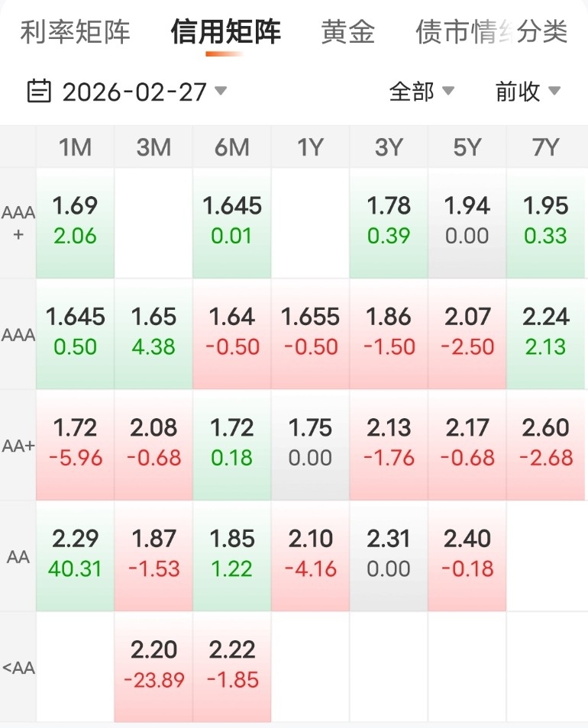
Task: Expand the 全部 filter dropdown
Action: (422, 92)
